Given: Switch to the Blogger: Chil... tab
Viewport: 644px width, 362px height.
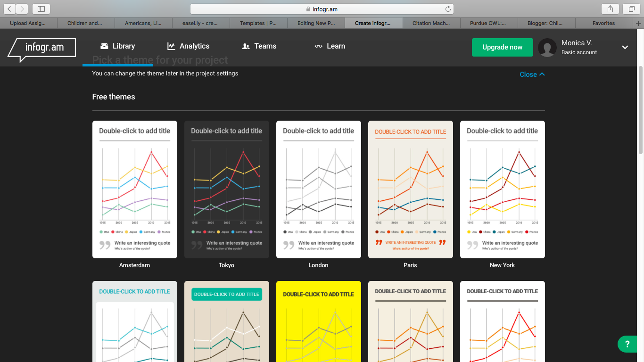Looking at the screenshot, I should click(546, 23).
